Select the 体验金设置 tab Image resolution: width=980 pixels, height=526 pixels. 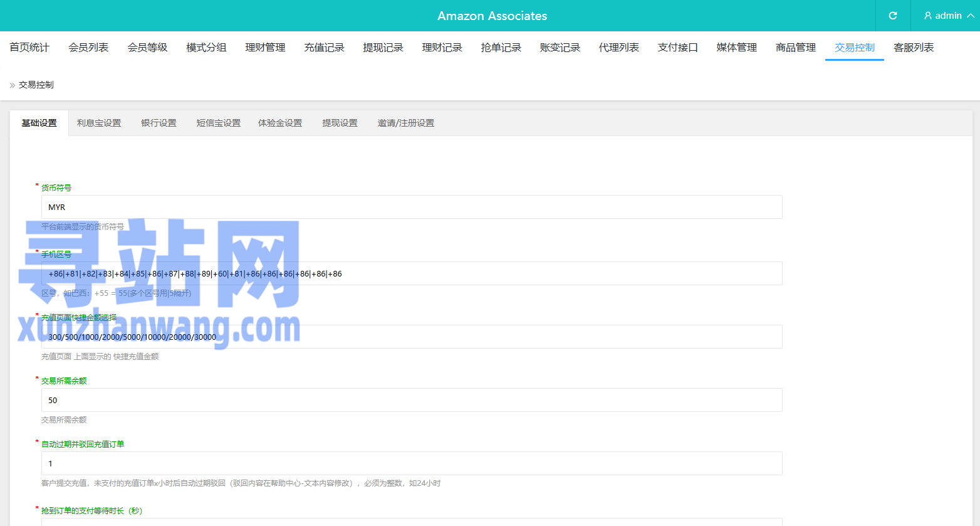280,123
